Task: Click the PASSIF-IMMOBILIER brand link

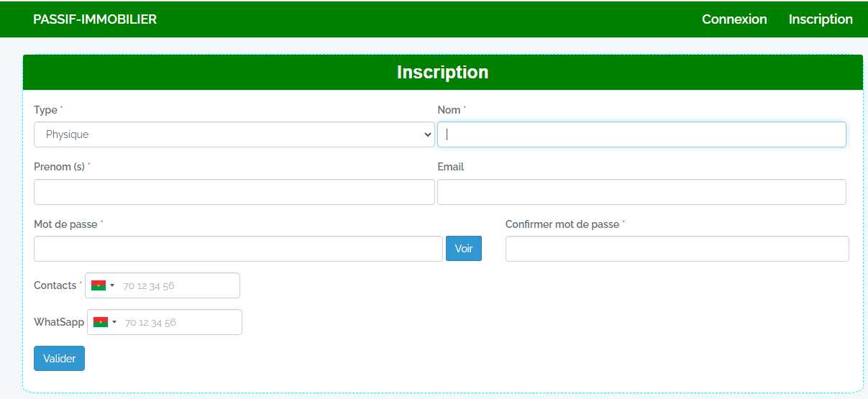Action: point(95,19)
